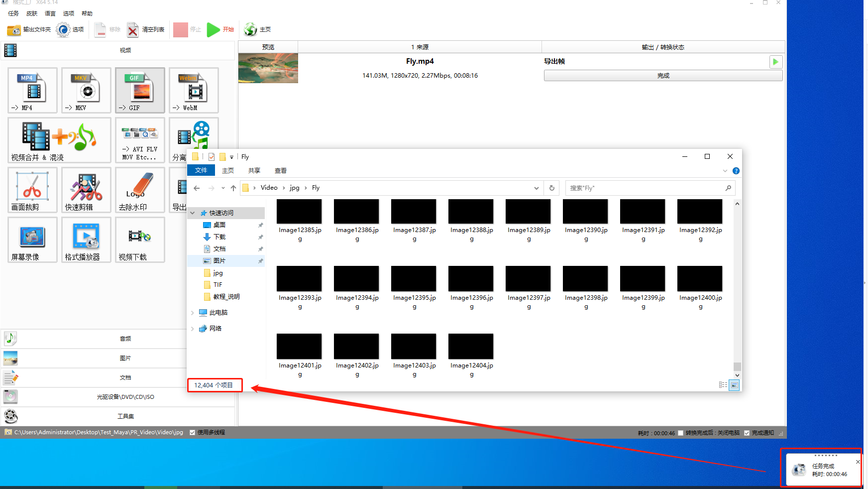Expand the Explorer ribbon chevron
The height and width of the screenshot is (489, 868).
(x=725, y=171)
